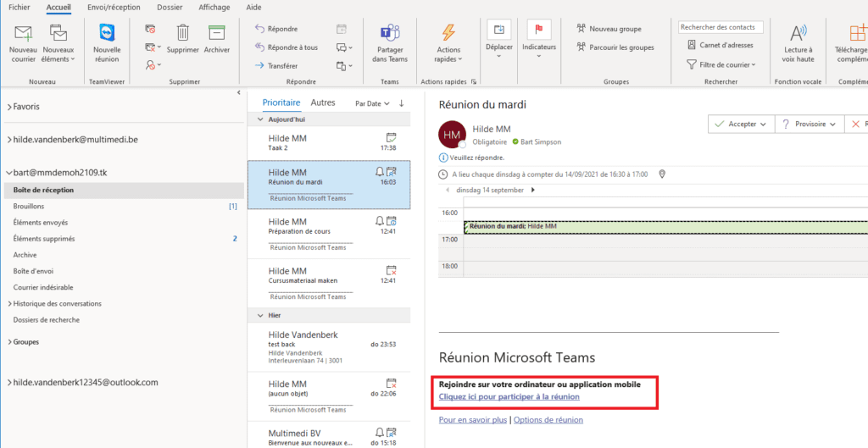The height and width of the screenshot is (448, 868).
Task: Expand the hilde.vandenberk12345@outlook.com account
Action: [x=9, y=382]
